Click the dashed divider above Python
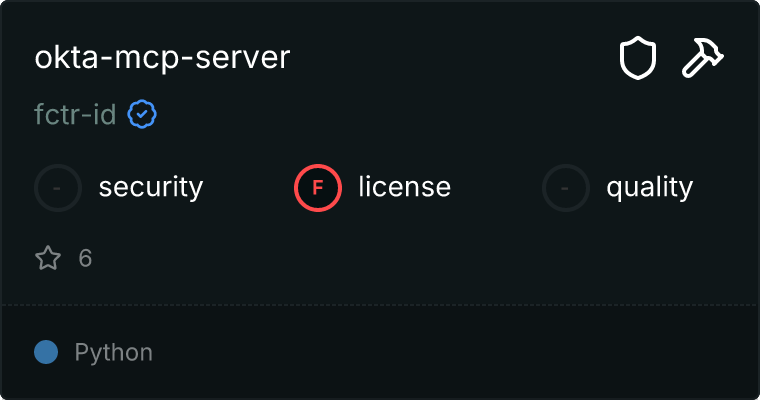The height and width of the screenshot is (400, 760). pos(380,304)
